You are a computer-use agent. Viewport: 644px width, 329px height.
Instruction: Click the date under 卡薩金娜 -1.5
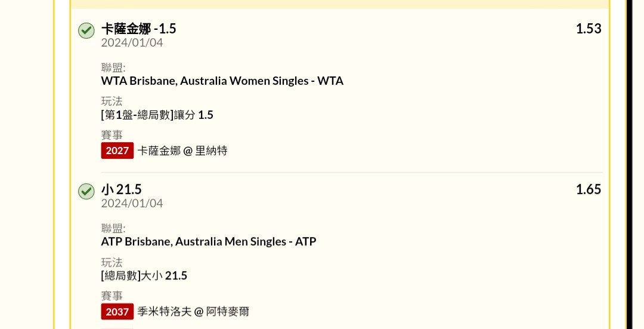click(x=132, y=42)
